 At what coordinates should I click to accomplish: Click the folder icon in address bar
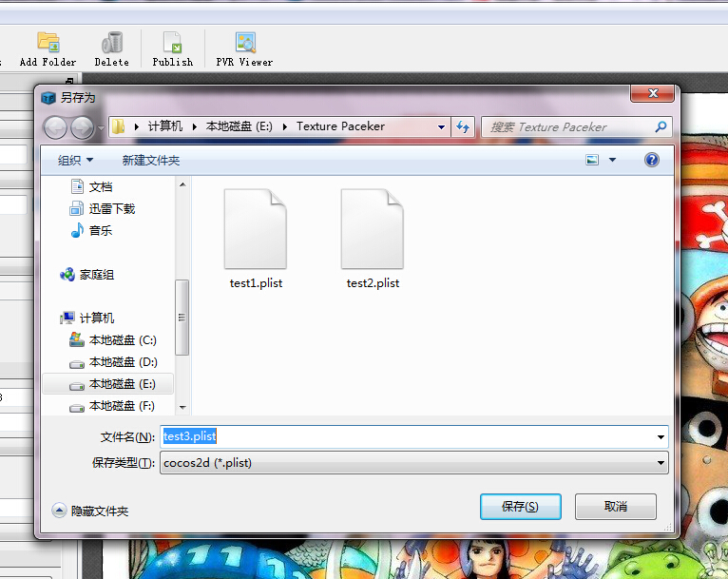(x=119, y=126)
